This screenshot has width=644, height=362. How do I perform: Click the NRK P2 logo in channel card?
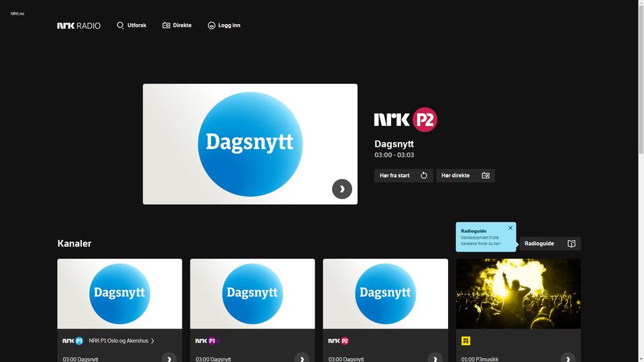[x=338, y=341]
